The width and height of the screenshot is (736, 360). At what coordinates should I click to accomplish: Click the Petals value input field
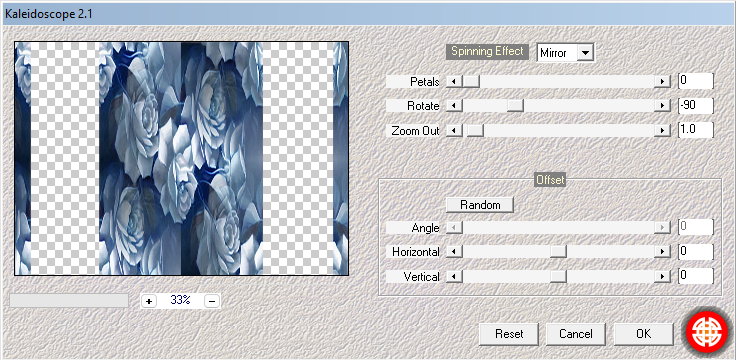[x=696, y=81]
